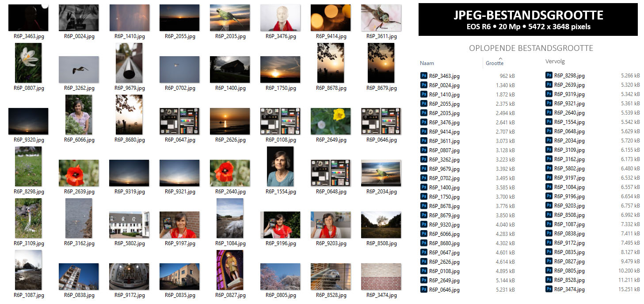Select the red poppy thumbnail R6P_2639.jpg

click(79, 173)
